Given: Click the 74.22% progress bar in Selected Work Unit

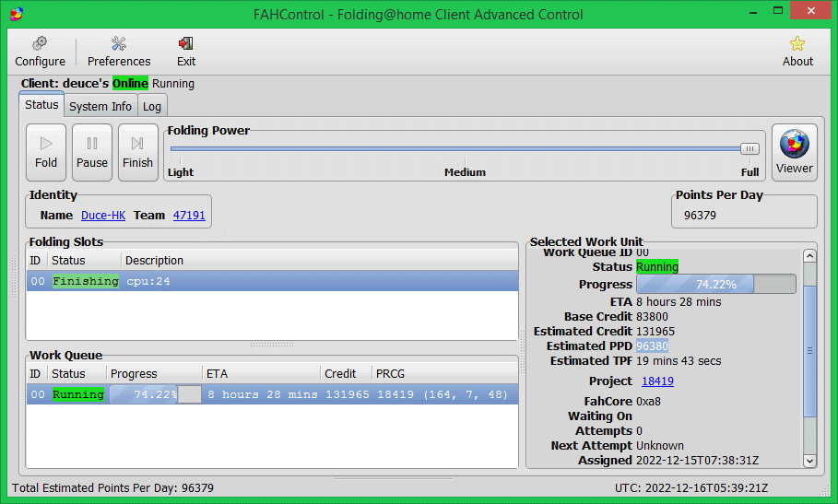Looking at the screenshot, I should coord(716,284).
